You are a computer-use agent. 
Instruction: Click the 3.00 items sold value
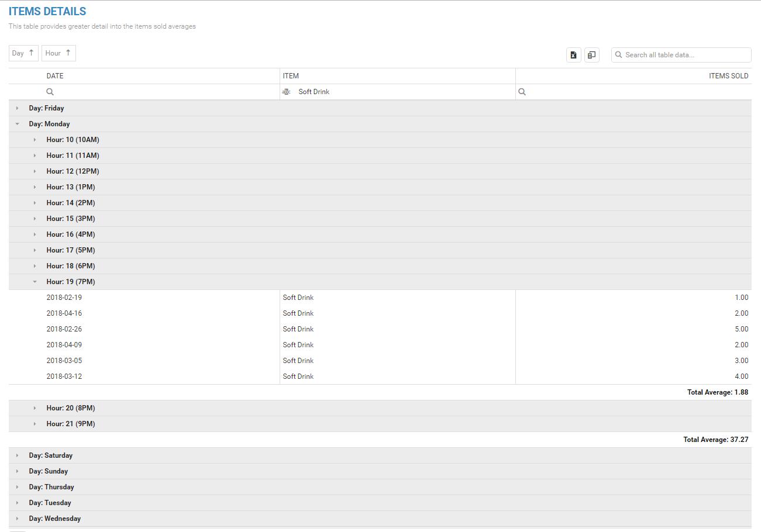pyautogui.click(x=741, y=361)
